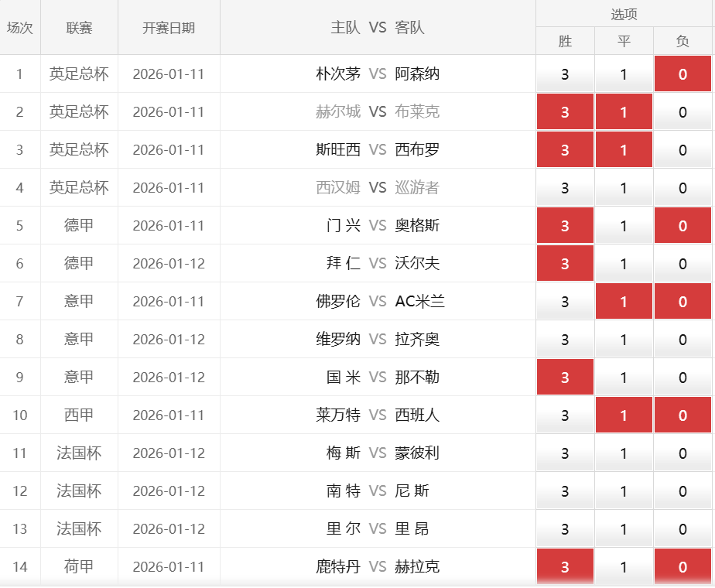715x588 pixels.
Task: Click the 选项 header cell
Action: coord(624,13)
